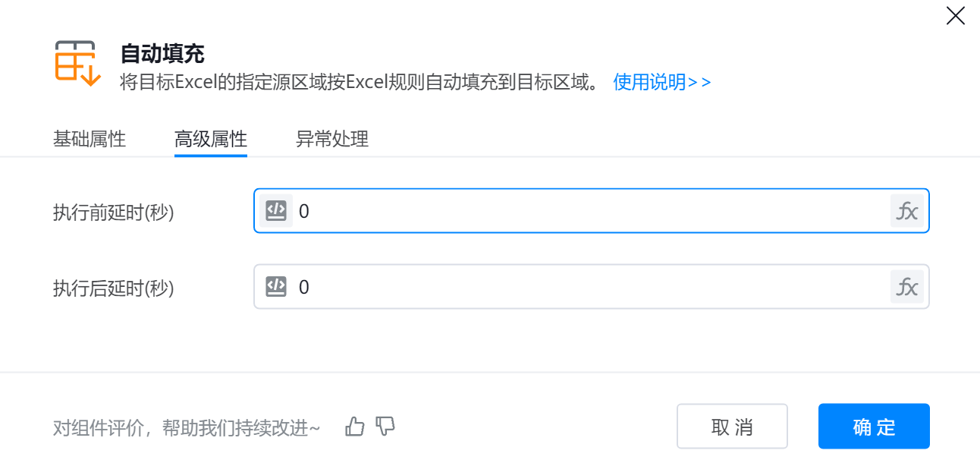This screenshot has width=980, height=463.
Task: Click the code mode icon for 执行后延时
Action: (276, 286)
